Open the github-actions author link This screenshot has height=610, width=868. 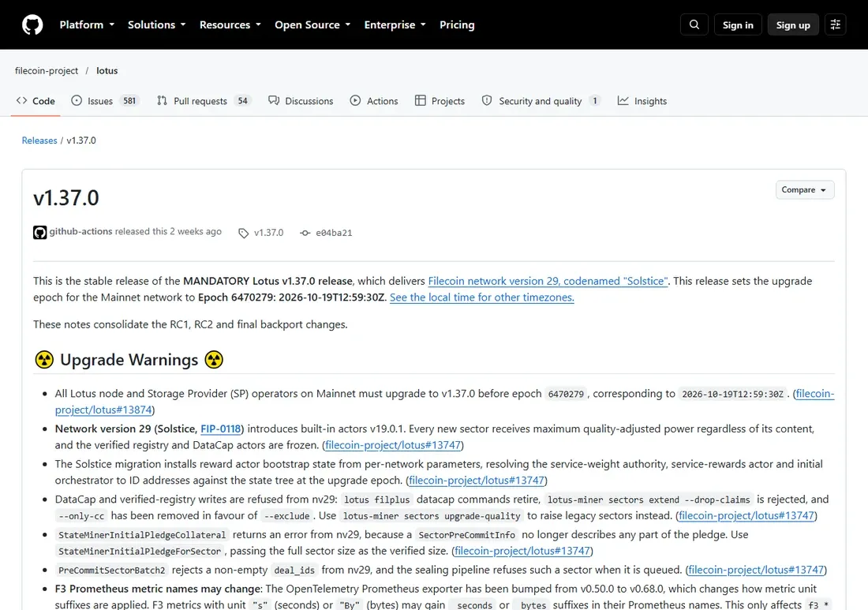80,231
